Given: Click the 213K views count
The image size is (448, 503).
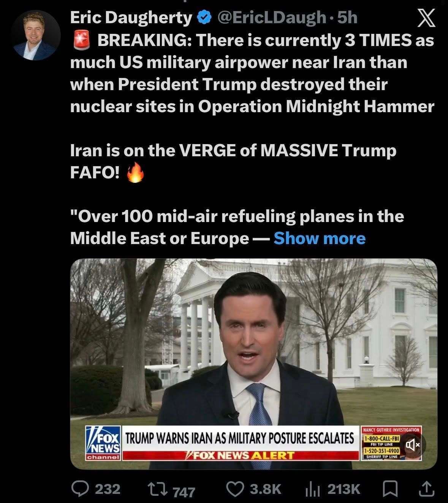Looking at the screenshot, I should [x=344, y=489].
